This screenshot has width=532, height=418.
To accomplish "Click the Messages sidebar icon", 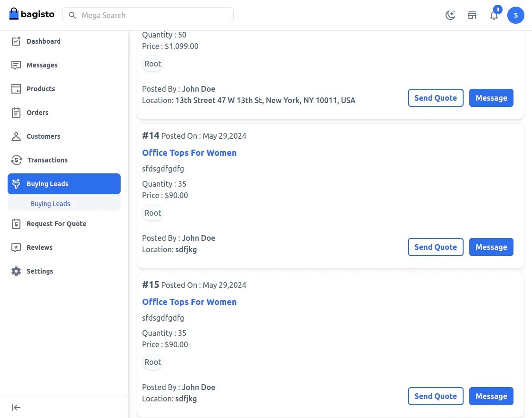I will coord(16,65).
